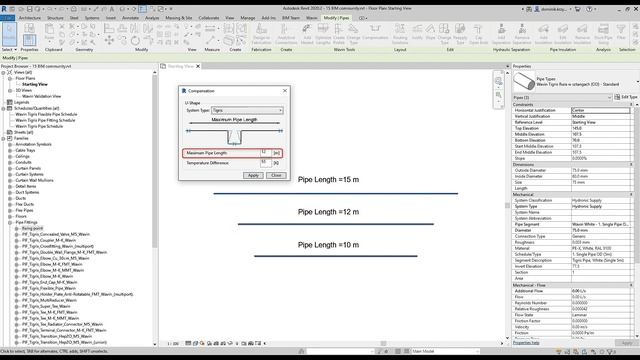Screen dimensions: 640x360
Task: Click the Temperature Difference input field
Action: click(266, 163)
